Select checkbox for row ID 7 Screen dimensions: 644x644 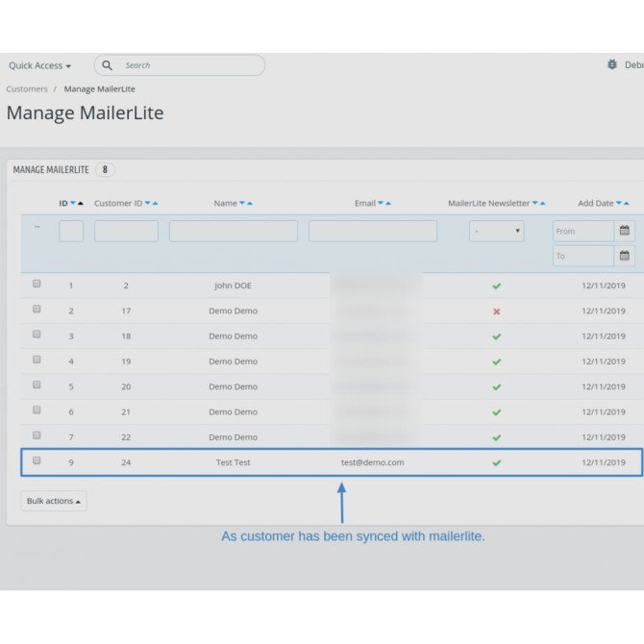[37, 435]
